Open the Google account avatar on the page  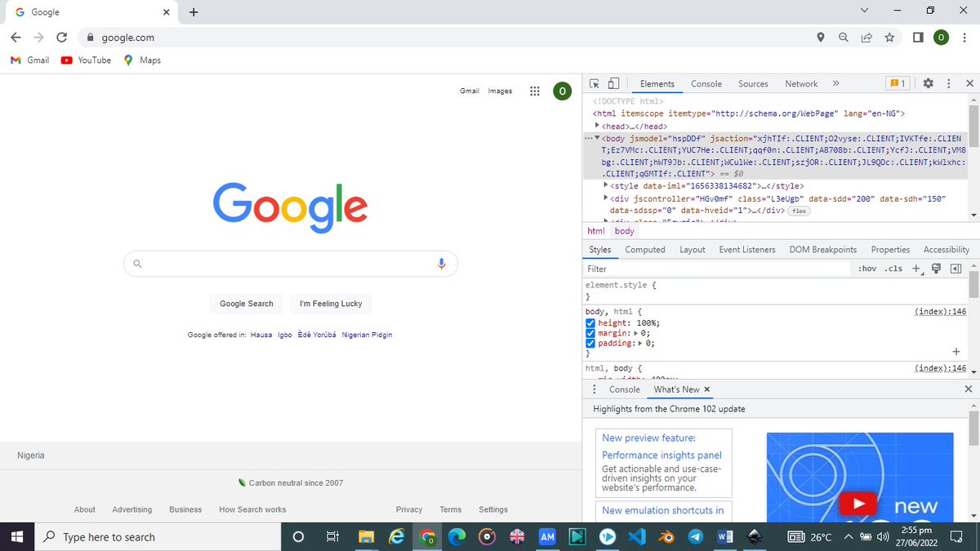click(562, 91)
